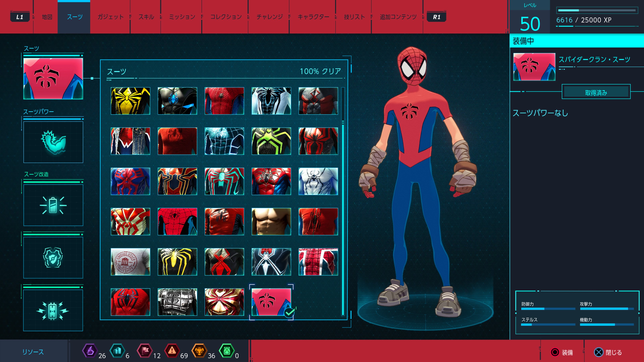Image resolution: width=644 pixels, height=362 pixels.
Task: Select the white Future Foundation suit
Action: pos(271,101)
